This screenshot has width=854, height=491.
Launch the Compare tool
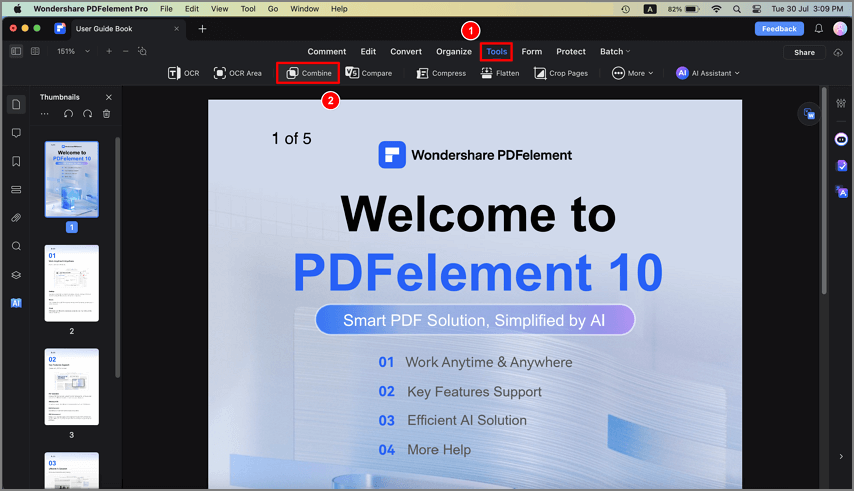coord(369,73)
